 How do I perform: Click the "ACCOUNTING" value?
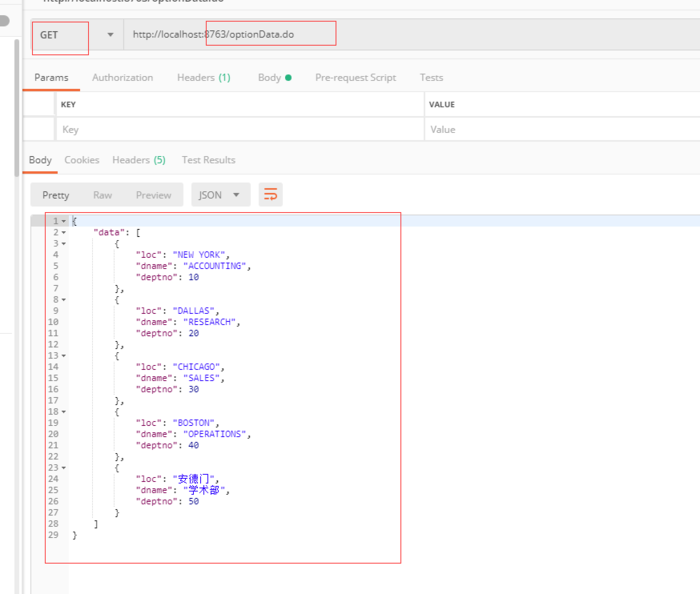[215, 266]
